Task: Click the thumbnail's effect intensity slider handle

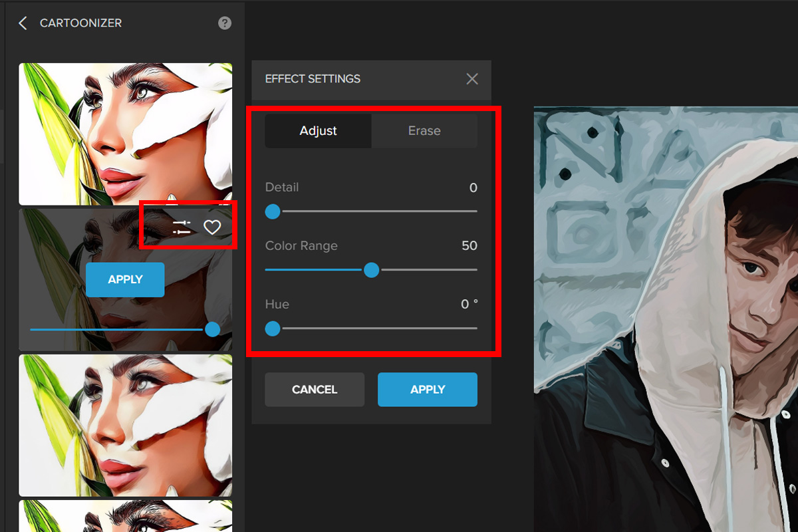Action: (213, 329)
